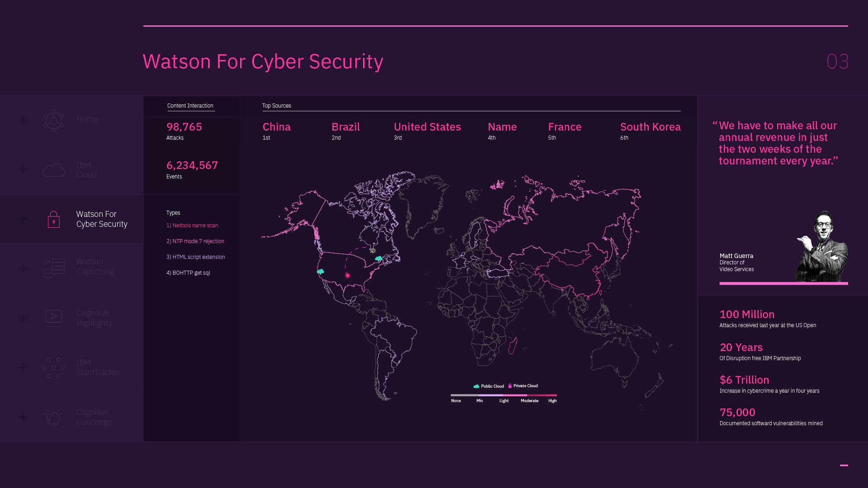Select NTP mode 7 rejection type
Viewport: 868px width, 488px height.
point(195,241)
